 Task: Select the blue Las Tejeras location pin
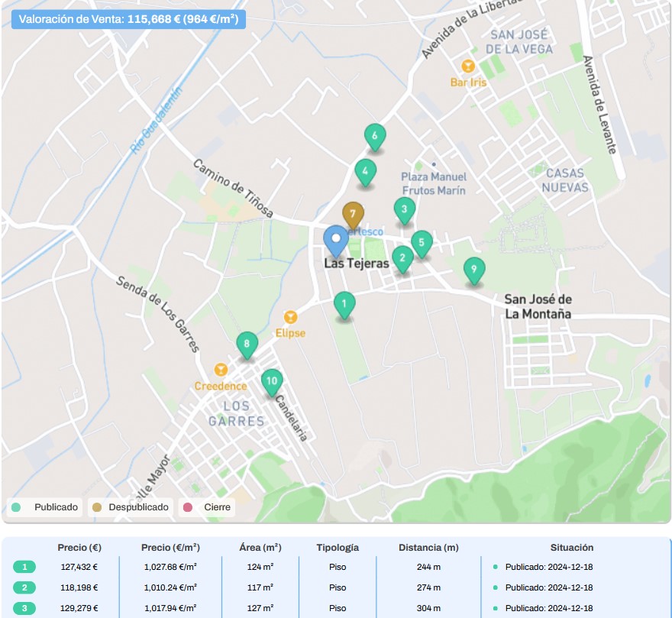[x=335, y=241]
